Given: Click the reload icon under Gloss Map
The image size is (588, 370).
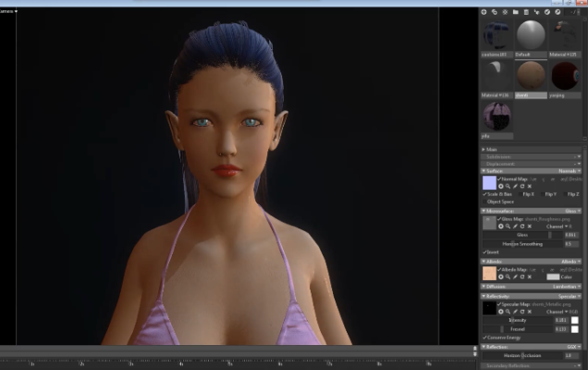Looking at the screenshot, I should pos(521,226).
